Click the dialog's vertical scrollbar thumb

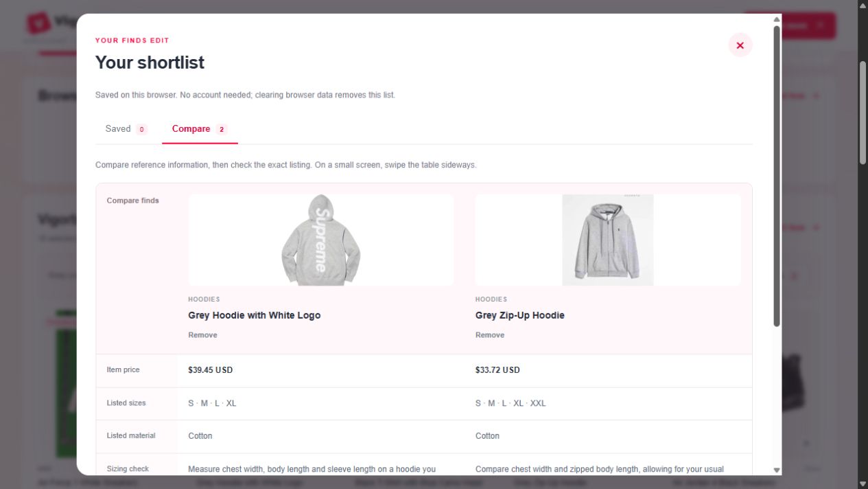[x=777, y=176]
